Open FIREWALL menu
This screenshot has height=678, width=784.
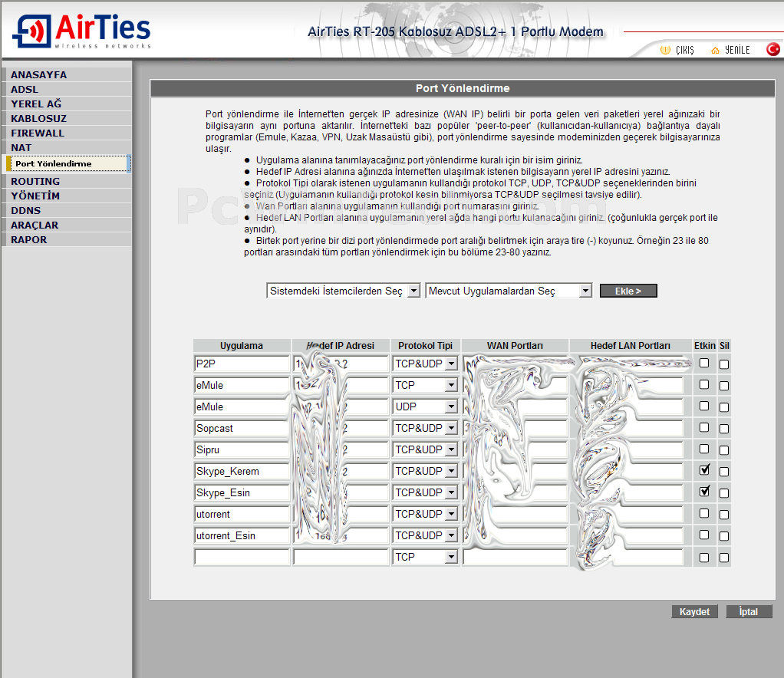click(67, 133)
